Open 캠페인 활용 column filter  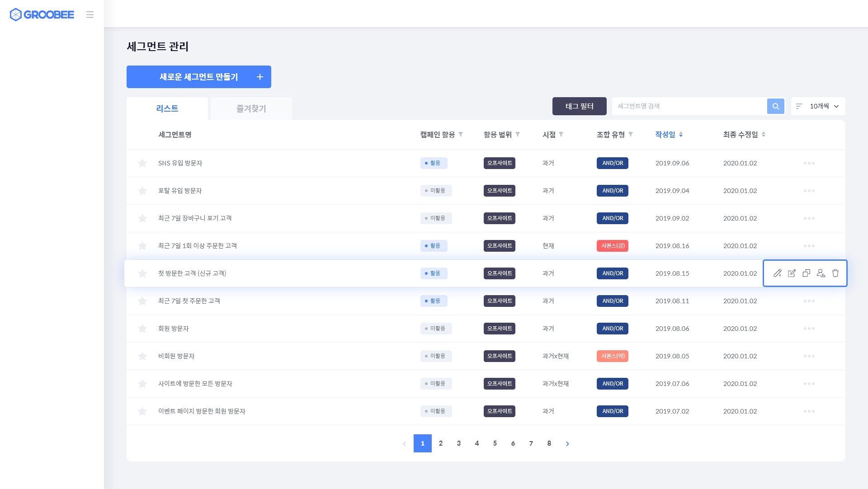(x=461, y=134)
